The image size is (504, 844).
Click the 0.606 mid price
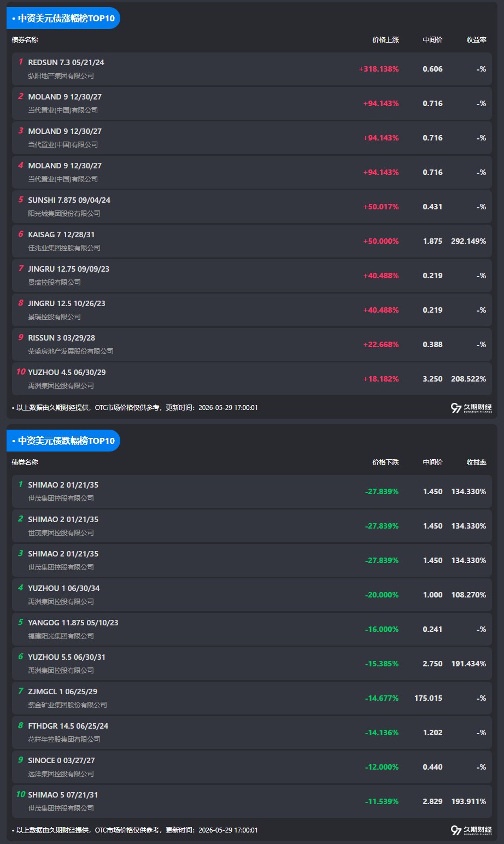[432, 69]
